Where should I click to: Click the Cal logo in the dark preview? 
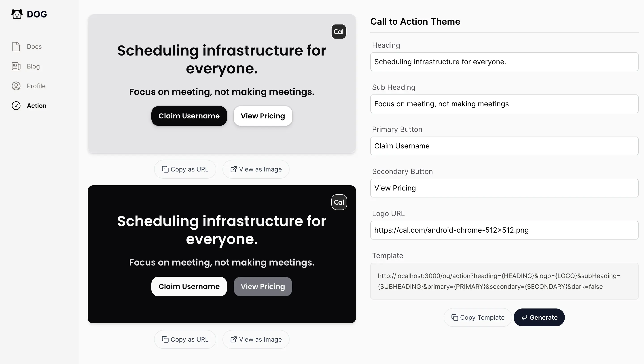click(x=339, y=202)
